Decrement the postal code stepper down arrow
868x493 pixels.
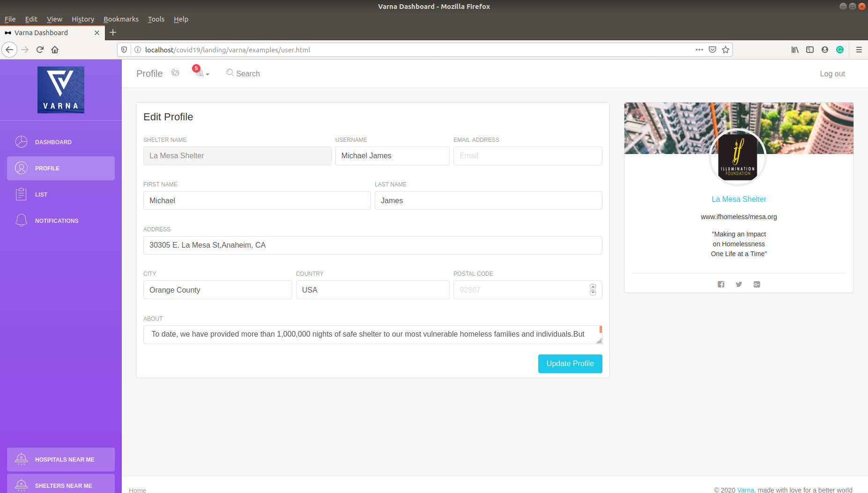tap(593, 293)
